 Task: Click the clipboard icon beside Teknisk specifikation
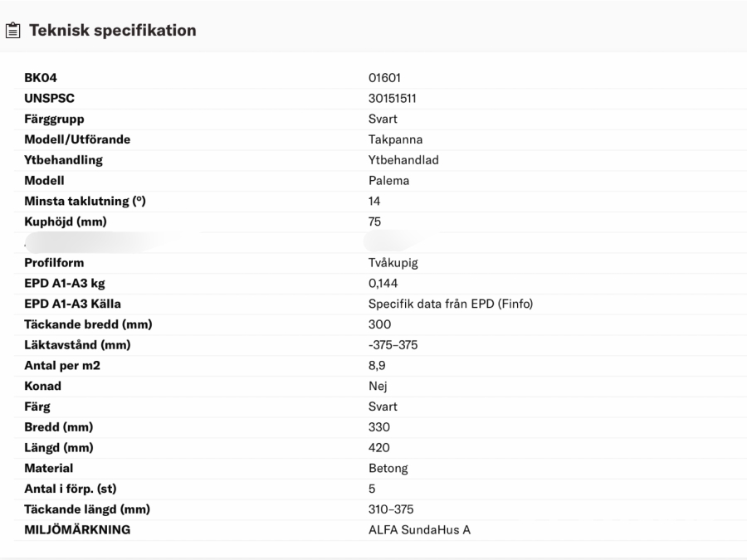12,32
